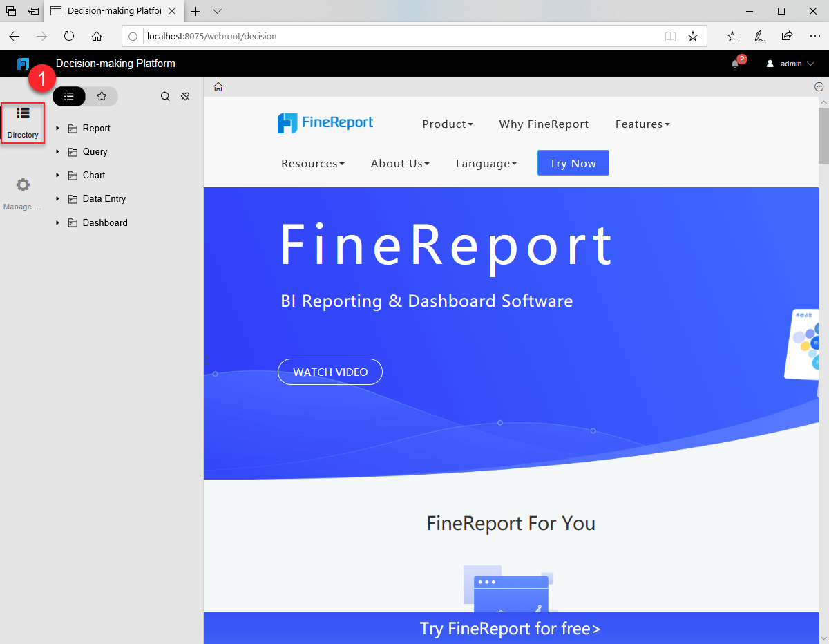The height and width of the screenshot is (644, 829).
Task: Click the search icon in the directory panel
Action: click(x=165, y=96)
